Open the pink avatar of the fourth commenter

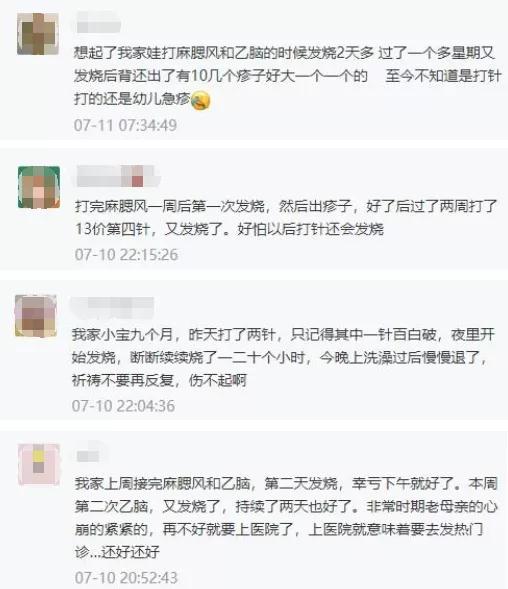point(39,464)
